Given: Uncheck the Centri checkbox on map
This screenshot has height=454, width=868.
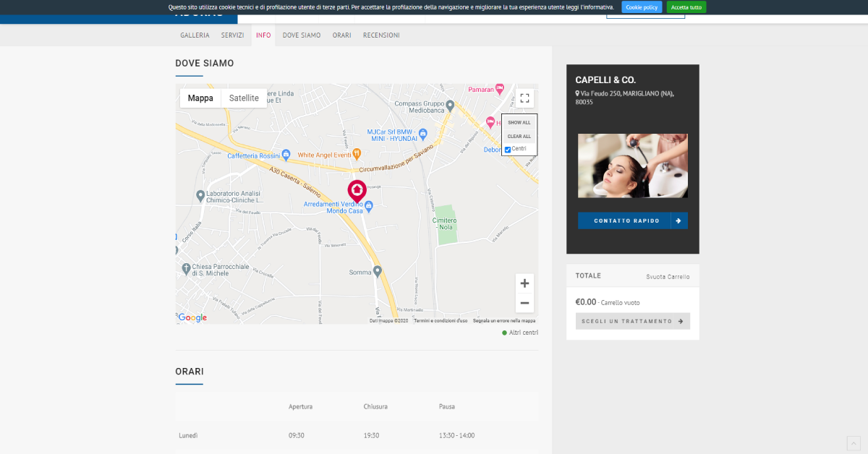Looking at the screenshot, I should tap(508, 150).
